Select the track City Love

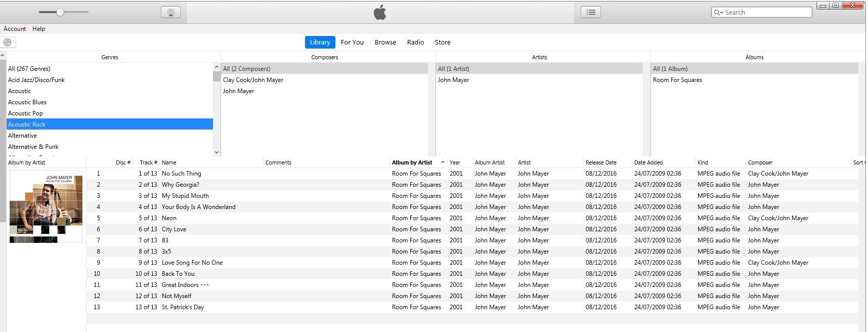(174, 229)
